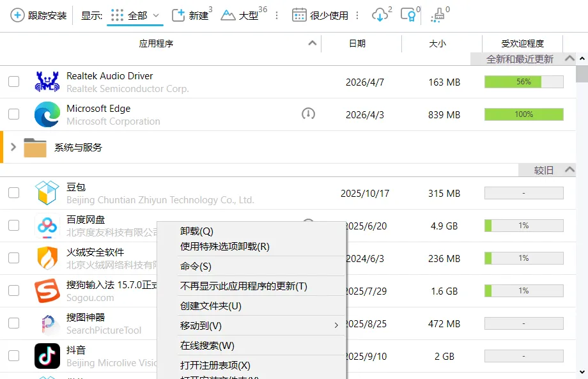Filter by 大型 large applications
The width and height of the screenshot is (588, 379).
244,15
